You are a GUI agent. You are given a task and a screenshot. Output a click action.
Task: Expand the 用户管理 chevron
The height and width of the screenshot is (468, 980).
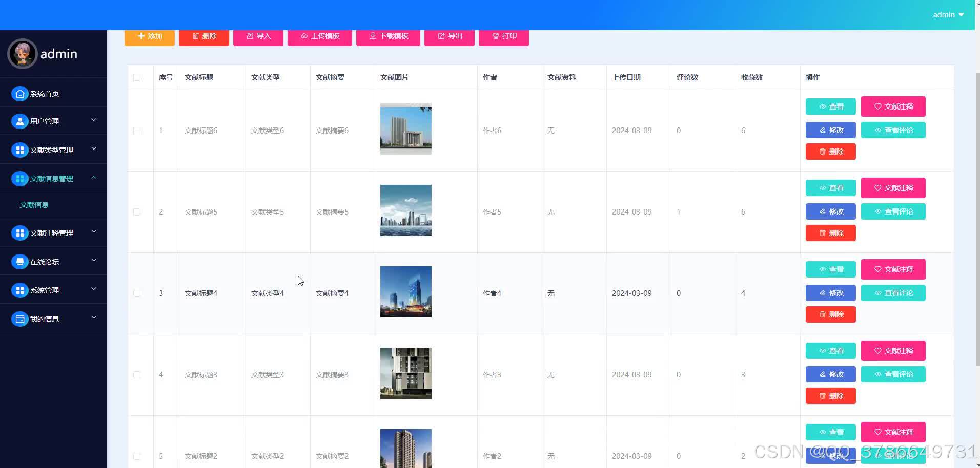(x=94, y=120)
